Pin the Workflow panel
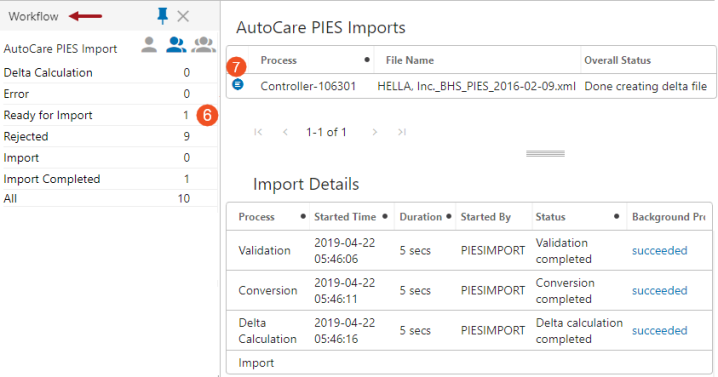Image resolution: width=718 pixels, height=377 pixels. tap(162, 16)
